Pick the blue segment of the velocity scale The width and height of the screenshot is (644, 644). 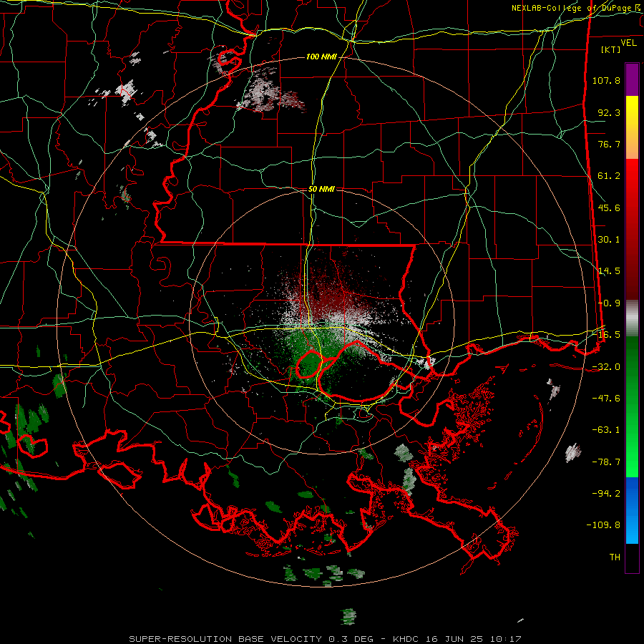click(x=632, y=510)
